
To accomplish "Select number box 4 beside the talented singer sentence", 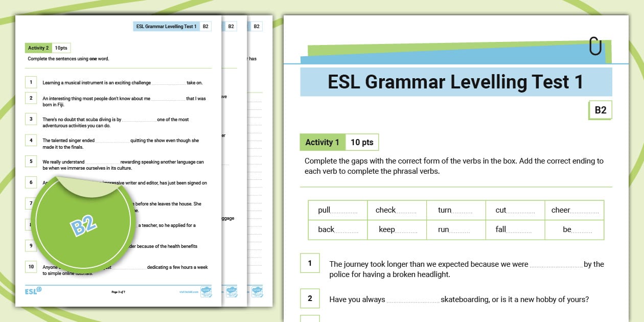I will point(31,140).
